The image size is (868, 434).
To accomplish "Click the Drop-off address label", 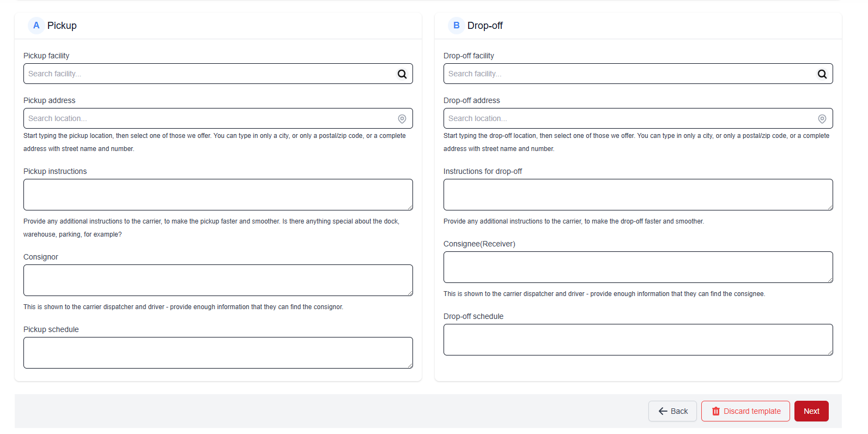I will click(472, 100).
